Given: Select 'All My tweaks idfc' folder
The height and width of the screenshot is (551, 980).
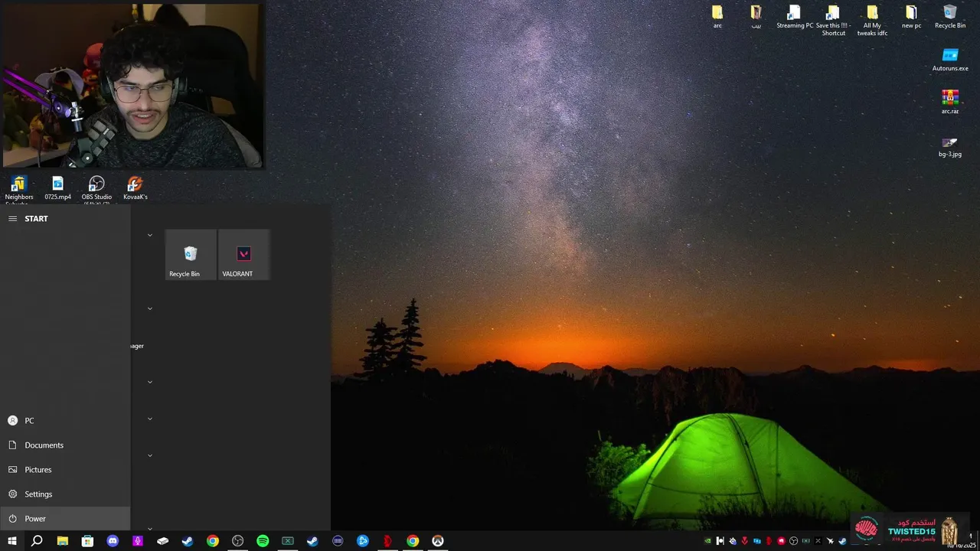Looking at the screenshot, I should [872, 21].
